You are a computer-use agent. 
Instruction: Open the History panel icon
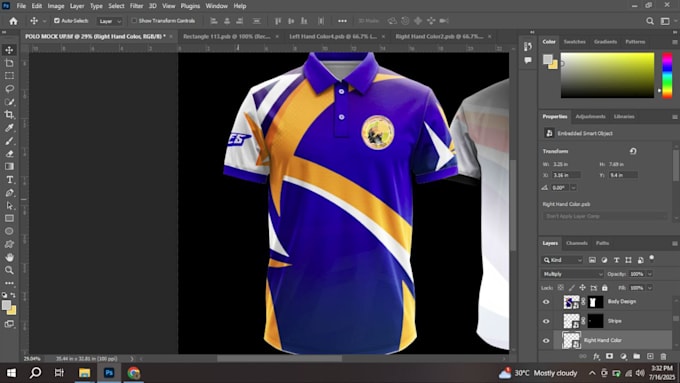click(528, 46)
